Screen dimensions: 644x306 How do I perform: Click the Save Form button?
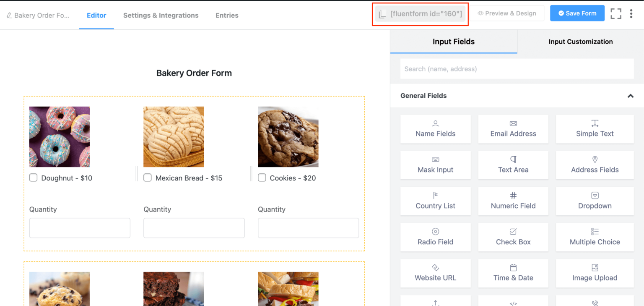coord(577,13)
